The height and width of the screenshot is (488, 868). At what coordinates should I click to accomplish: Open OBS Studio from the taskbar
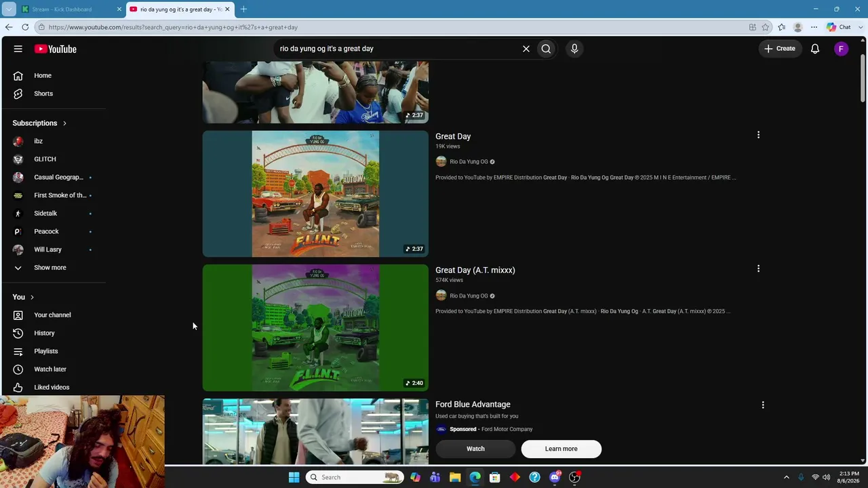[x=574, y=477]
